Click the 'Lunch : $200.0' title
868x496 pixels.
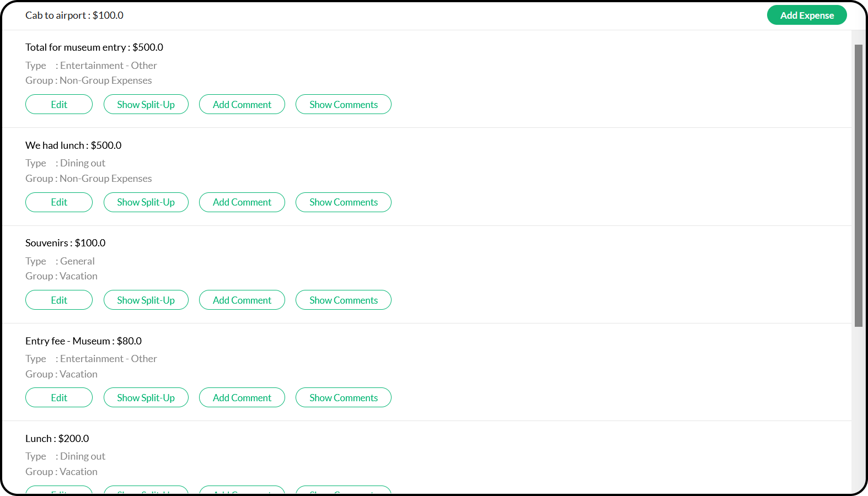coord(57,439)
